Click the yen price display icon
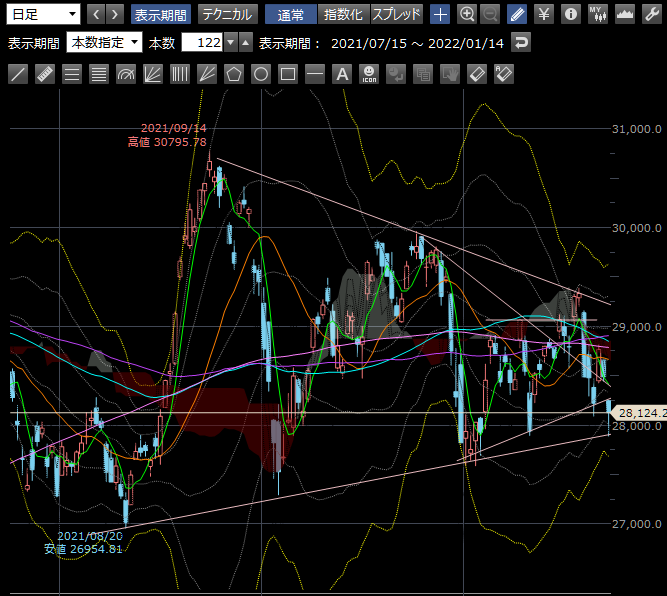This screenshot has height=596, width=667. [544, 14]
